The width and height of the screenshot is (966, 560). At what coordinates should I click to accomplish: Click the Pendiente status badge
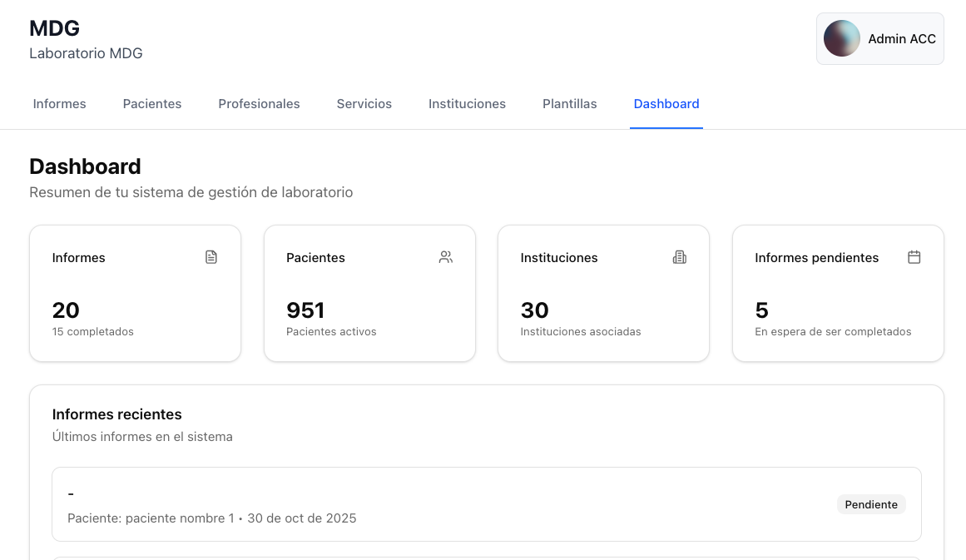point(871,504)
